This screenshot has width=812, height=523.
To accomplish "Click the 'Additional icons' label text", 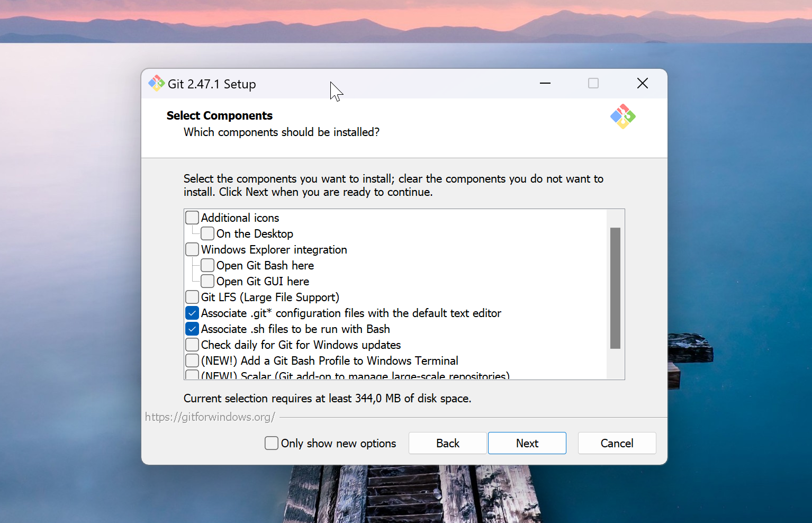I will click(x=240, y=218).
